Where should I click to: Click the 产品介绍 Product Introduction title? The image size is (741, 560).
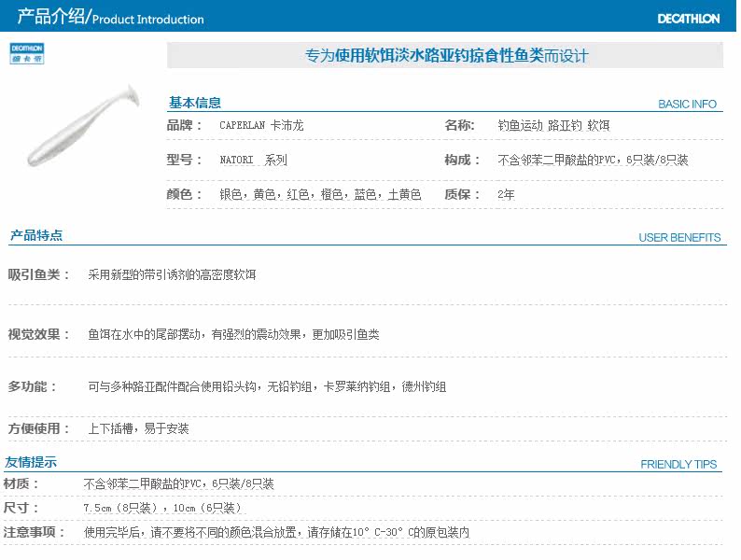point(110,18)
